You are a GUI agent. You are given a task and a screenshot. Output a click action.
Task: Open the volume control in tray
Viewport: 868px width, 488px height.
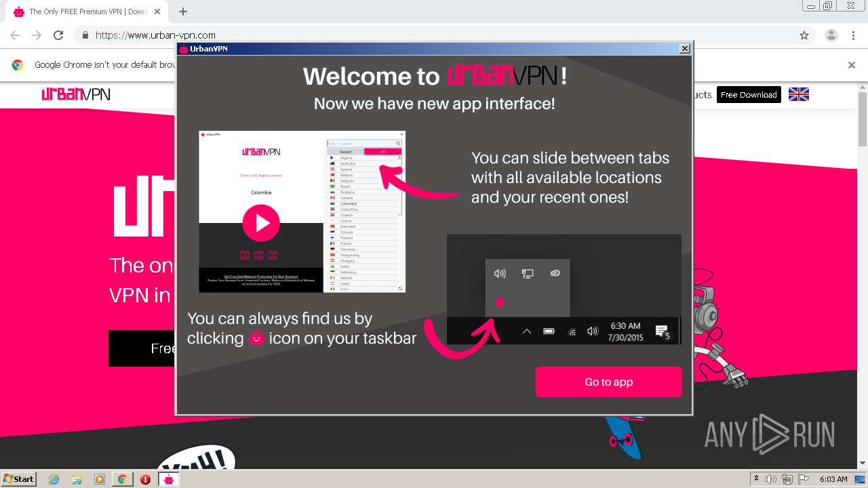click(x=771, y=479)
